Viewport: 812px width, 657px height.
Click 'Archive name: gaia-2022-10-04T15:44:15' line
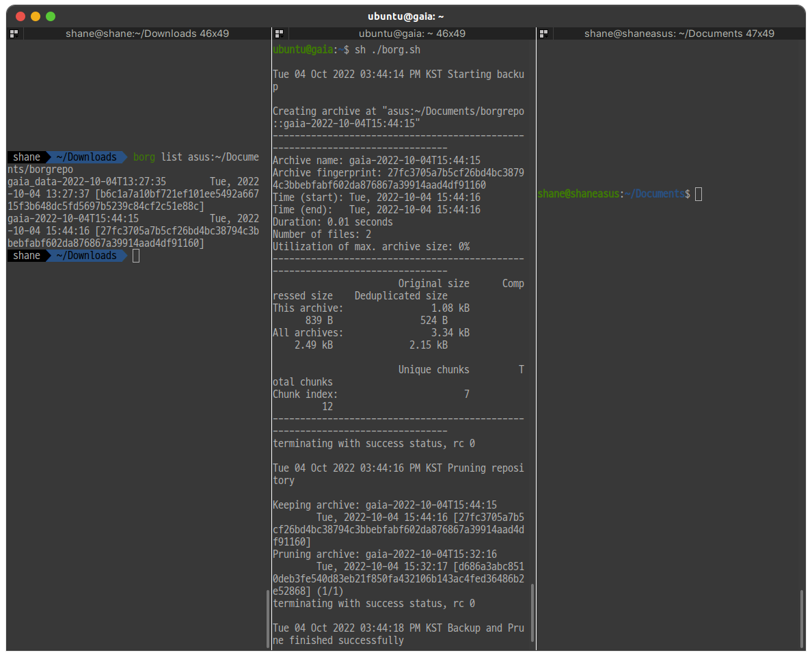pyautogui.click(x=377, y=161)
